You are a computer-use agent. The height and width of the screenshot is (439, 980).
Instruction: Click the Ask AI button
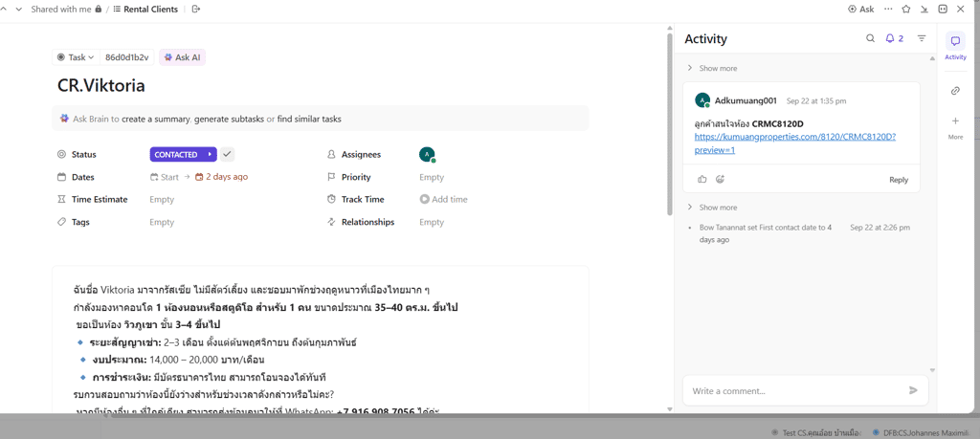(182, 57)
